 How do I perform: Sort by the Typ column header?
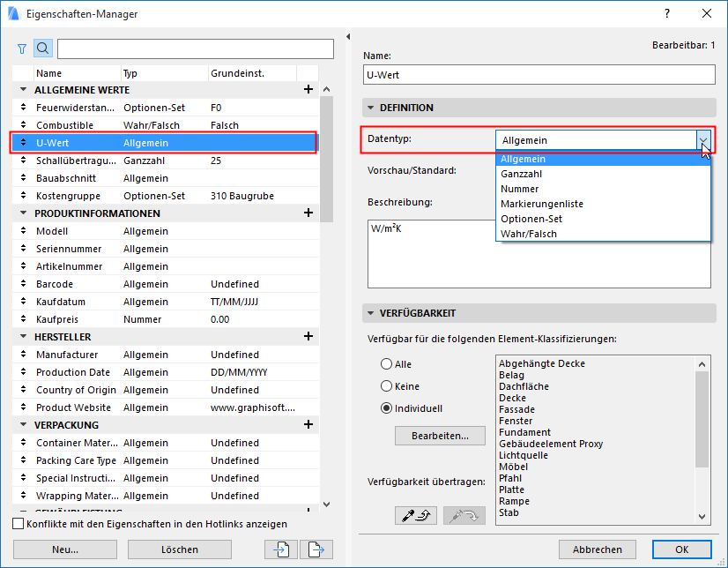164,73
